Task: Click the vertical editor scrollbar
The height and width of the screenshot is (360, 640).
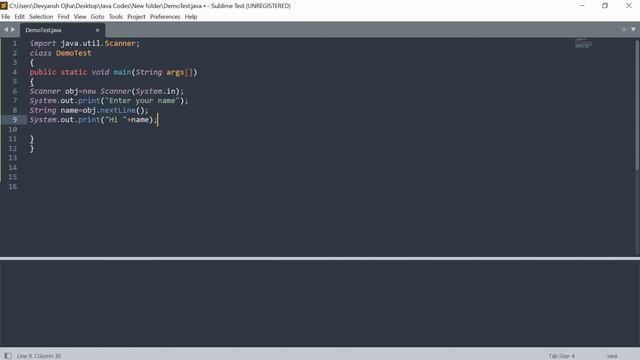Action: [637, 105]
